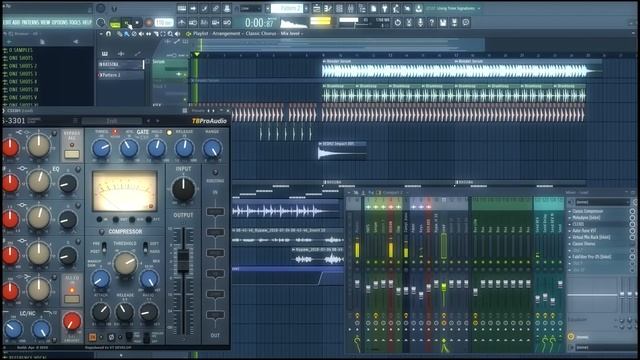
Task: Select the Mute tool in Playlist toolbar
Action: click(141, 34)
